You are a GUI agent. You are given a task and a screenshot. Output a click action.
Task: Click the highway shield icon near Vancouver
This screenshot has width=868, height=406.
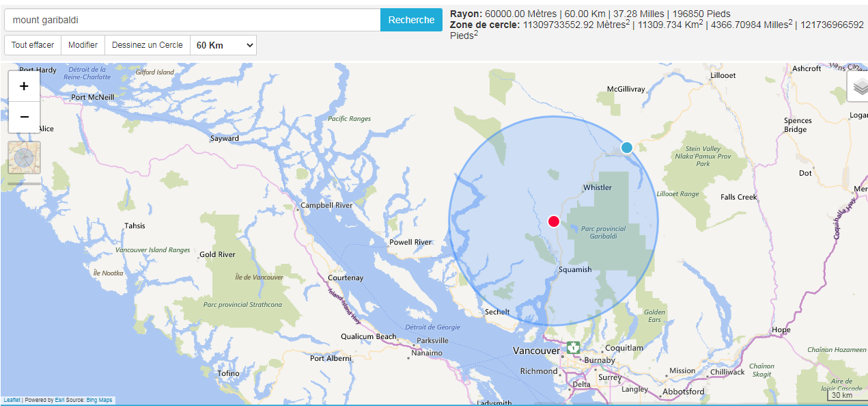click(x=573, y=348)
